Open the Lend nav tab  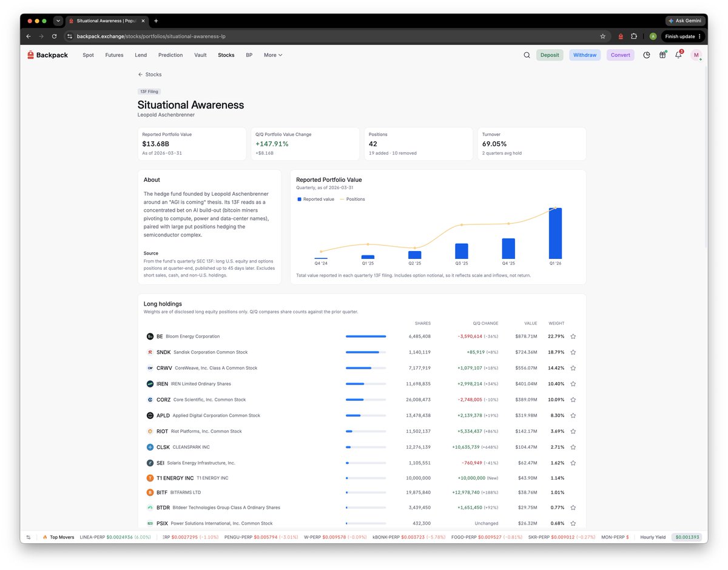pyautogui.click(x=141, y=55)
